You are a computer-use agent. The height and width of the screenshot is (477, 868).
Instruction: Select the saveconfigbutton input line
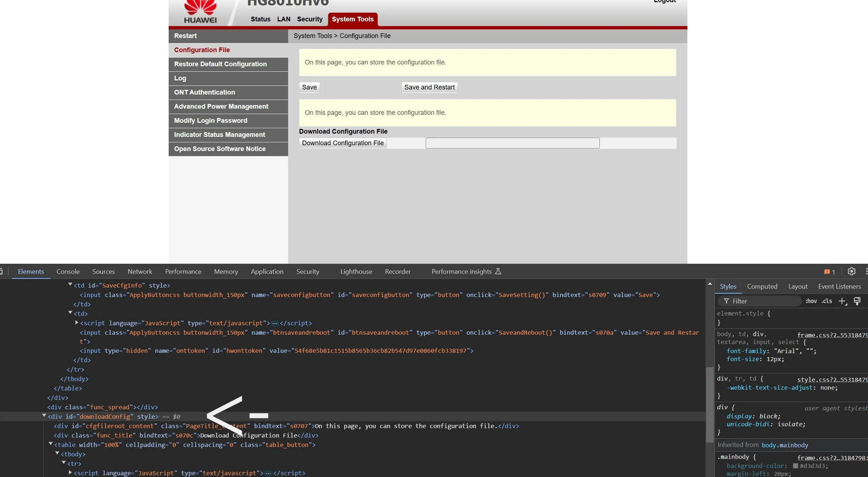pyautogui.click(x=370, y=295)
